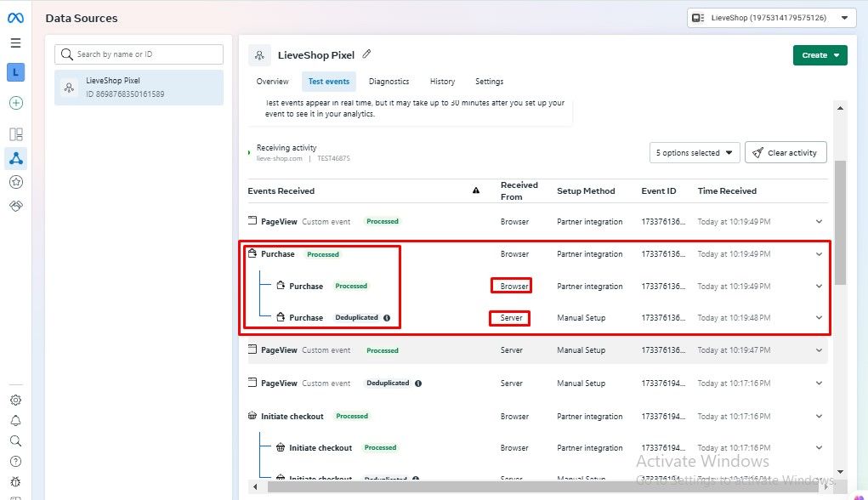Open notifications bell icon
Screen dimensions: 868x500
[15, 421]
